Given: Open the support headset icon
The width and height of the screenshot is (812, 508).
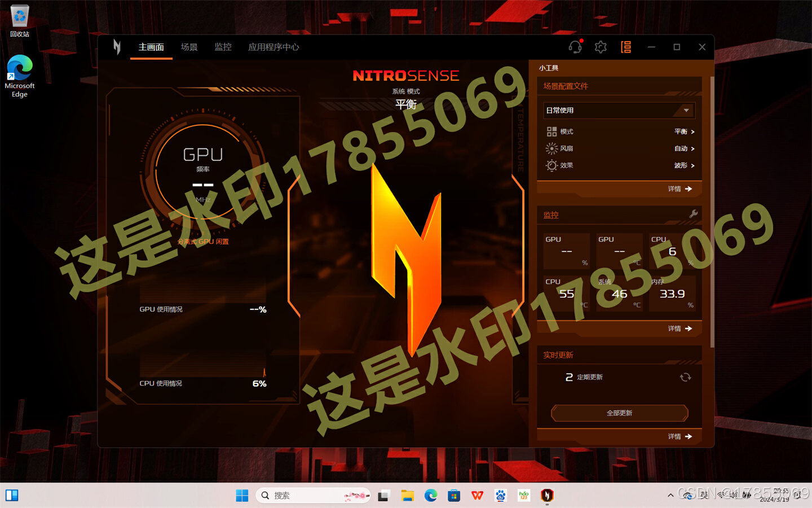Looking at the screenshot, I should coord(575,47).
